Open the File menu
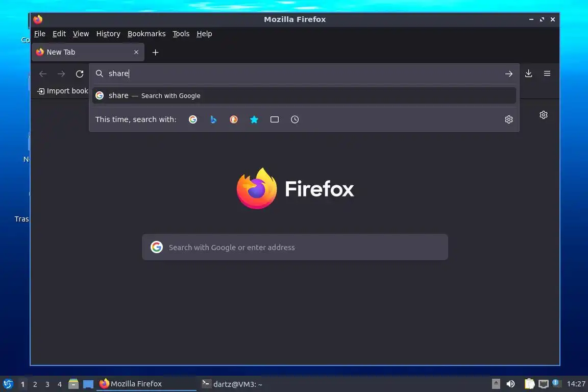This screenshot has height=392, width=588. click(x=40, y=34)
